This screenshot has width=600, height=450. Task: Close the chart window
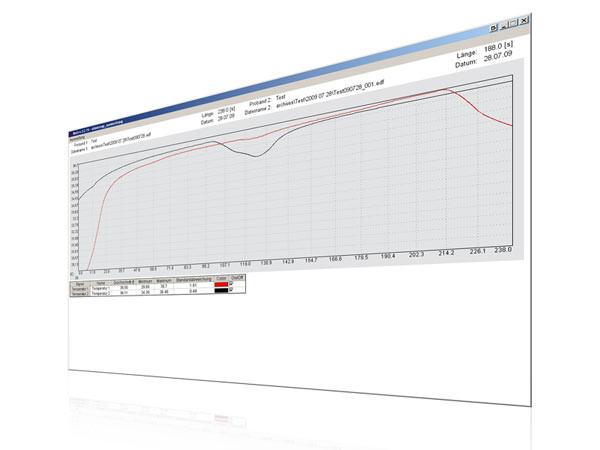coord(524,20)
